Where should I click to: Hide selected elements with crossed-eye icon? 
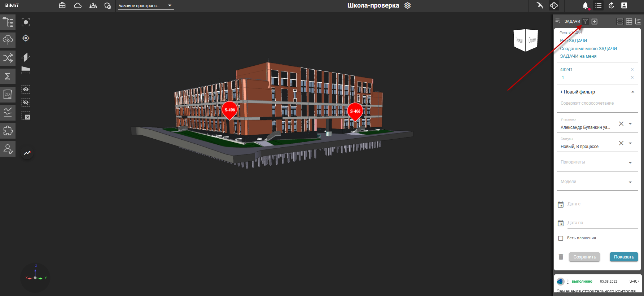click(x=26, y=103)
